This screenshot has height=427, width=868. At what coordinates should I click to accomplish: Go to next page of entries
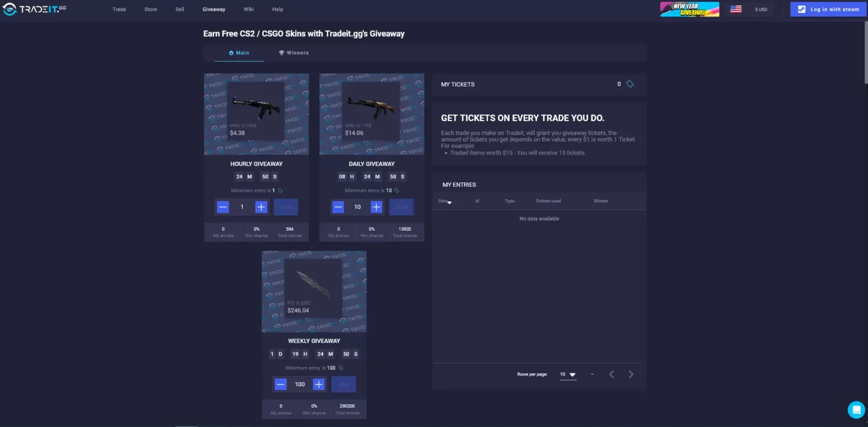pyautogui.click(x=631, y=374)
